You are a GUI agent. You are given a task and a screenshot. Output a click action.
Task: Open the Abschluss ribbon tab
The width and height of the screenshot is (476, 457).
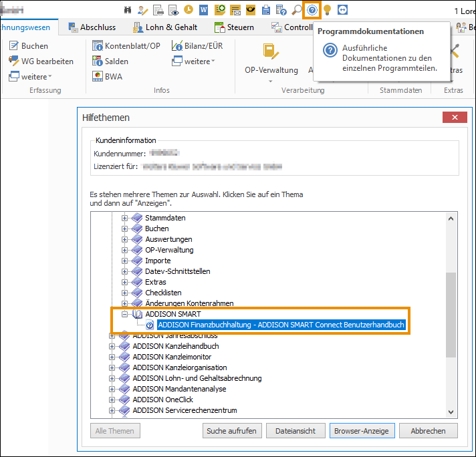click(92, 27)
